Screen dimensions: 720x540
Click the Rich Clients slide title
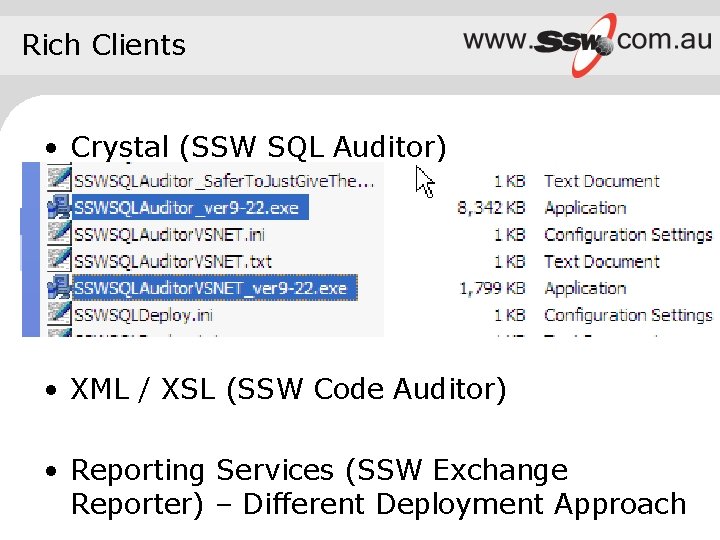click(x=104, y=45)
